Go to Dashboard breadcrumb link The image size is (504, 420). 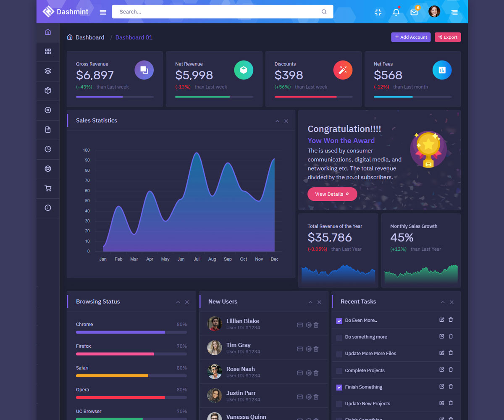coord(89,37)
